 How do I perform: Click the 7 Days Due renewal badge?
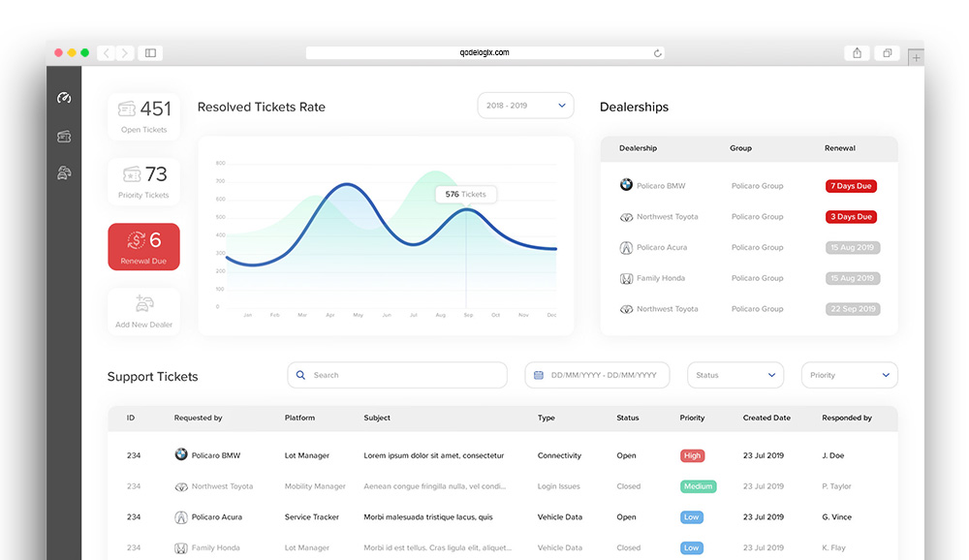pos(851,186)
